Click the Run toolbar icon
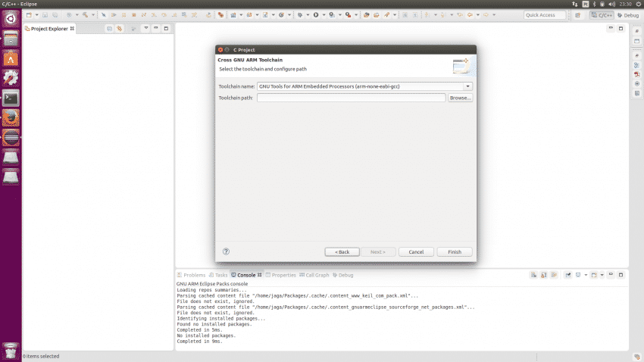644x362 pixels. coord(316,15)
